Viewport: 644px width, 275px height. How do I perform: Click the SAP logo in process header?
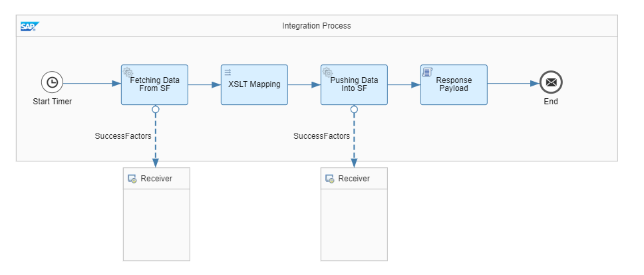pos(29,26)
